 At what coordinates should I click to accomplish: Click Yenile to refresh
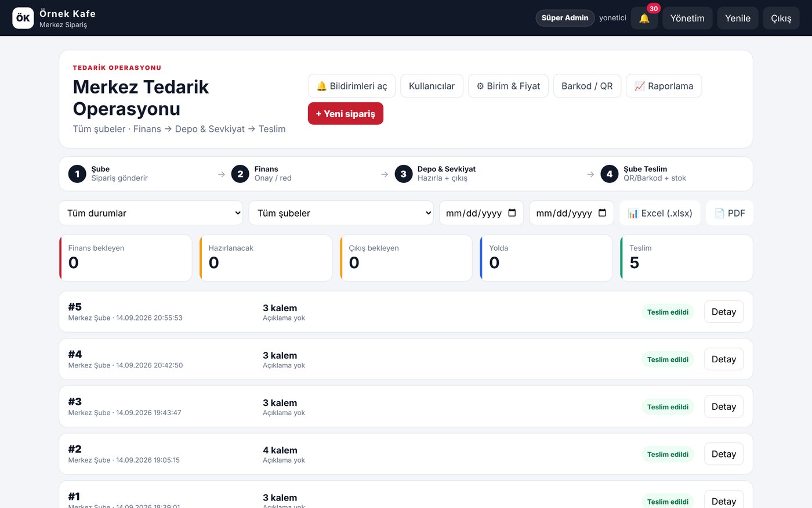(x=738, y=18)
